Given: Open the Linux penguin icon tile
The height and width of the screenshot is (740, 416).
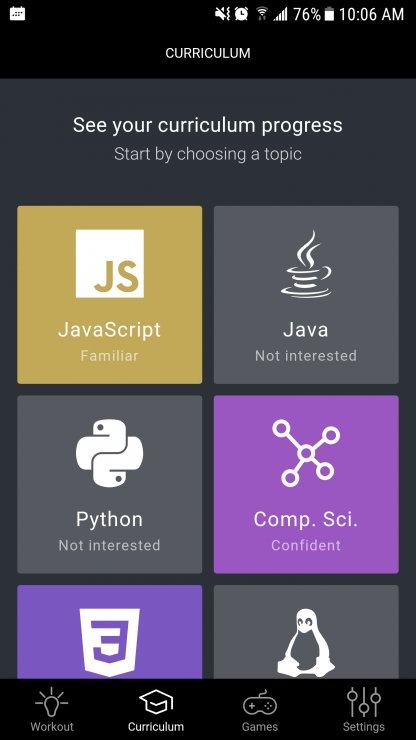Looking at the screenshot, I should [x=306, y=632].
